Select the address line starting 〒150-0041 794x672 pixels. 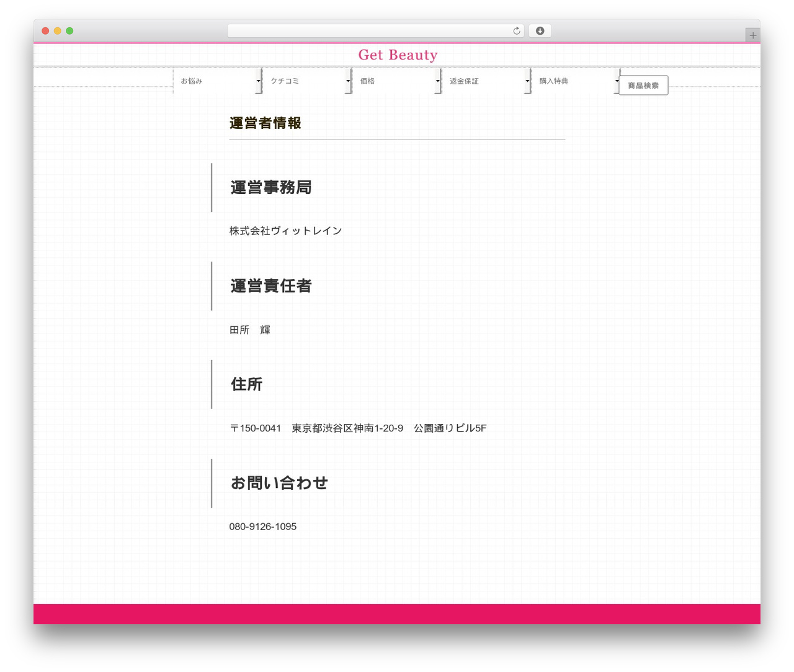click(358, 428)
